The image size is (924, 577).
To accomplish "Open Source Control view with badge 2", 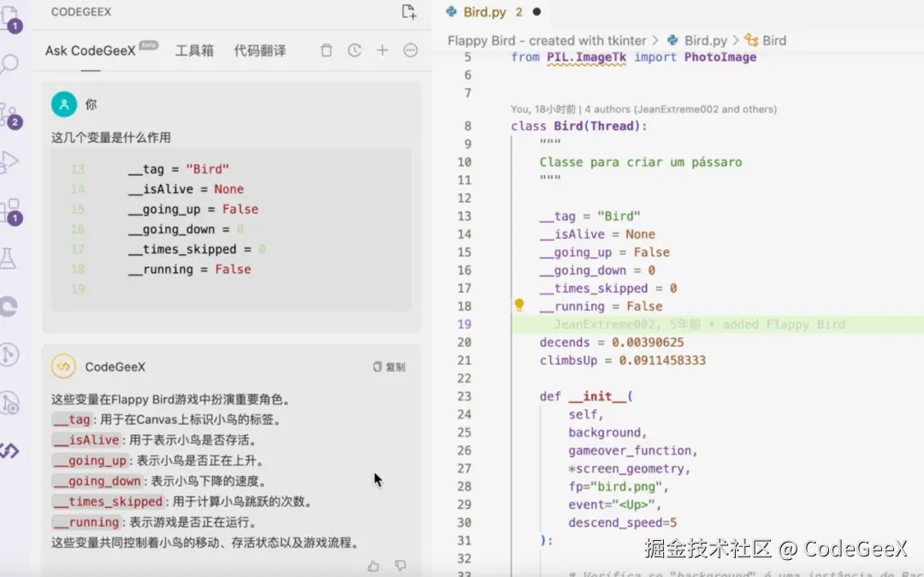I will [x=9, y=116].
